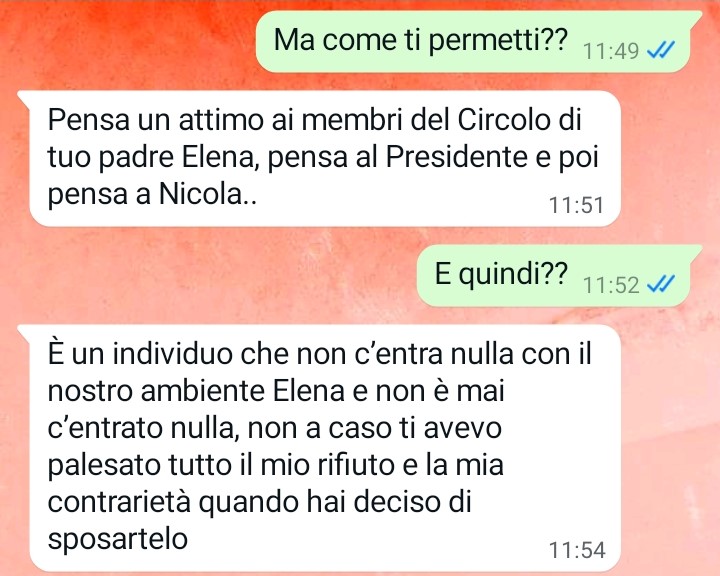Click the blue double checkmarks at 11:52
720x576 pixels.
[x=661, y=284]
